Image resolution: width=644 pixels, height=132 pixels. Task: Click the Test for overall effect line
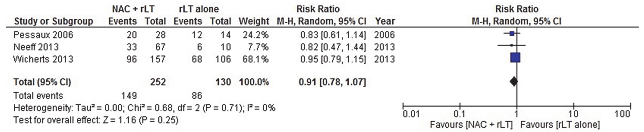point(96,120)
